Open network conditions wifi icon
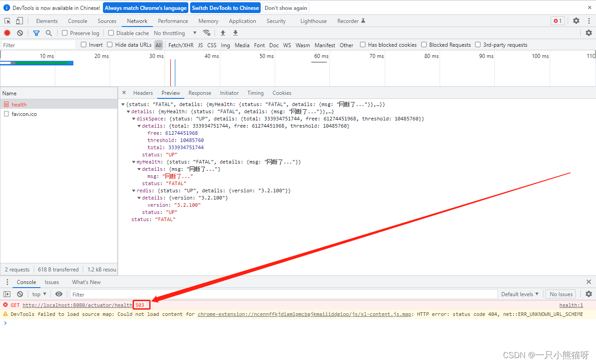The height and width of the screenshot is (364, 596). pyautogui.click(x=207, y=33)
